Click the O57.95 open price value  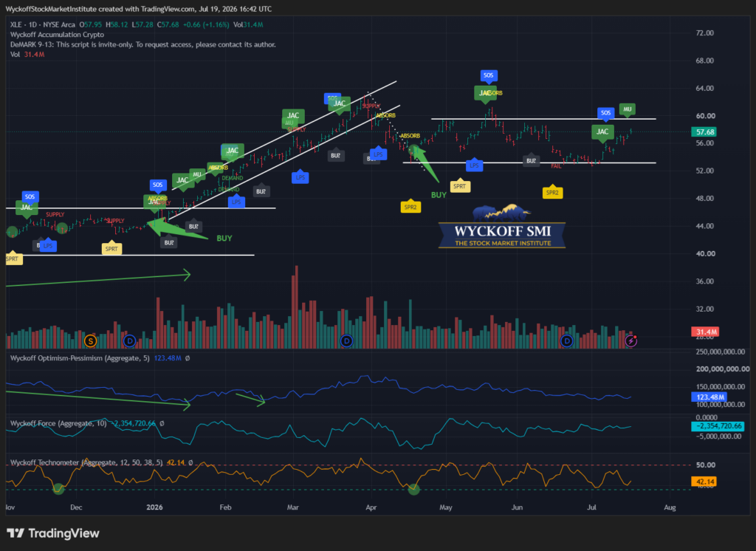pos(90,24)
